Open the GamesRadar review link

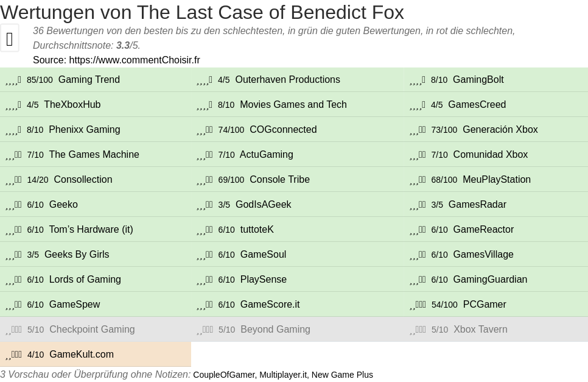(477, 205)
